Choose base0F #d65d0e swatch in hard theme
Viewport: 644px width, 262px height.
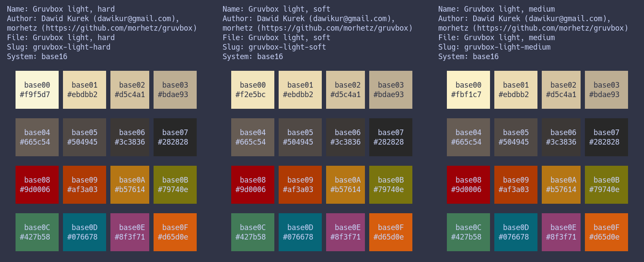(x=175, y=232)
